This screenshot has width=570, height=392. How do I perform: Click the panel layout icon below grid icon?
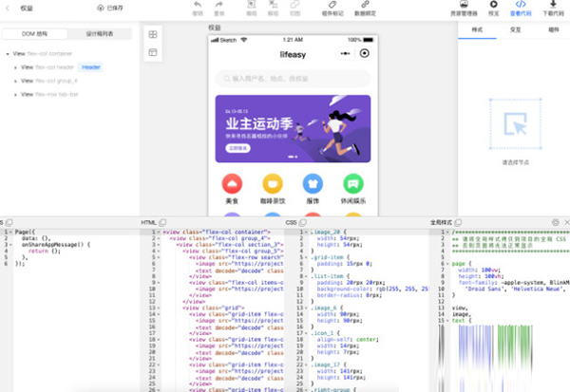click(x=153, y=52)
